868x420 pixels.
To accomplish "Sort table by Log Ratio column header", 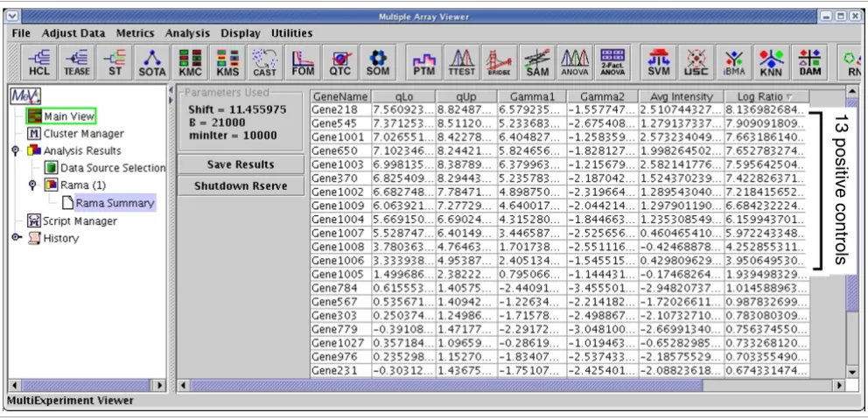I will tap(766, 97).
